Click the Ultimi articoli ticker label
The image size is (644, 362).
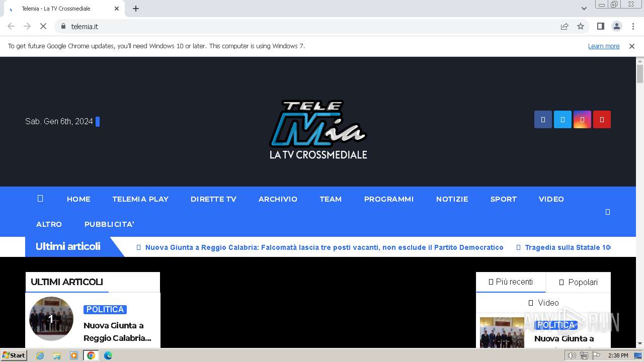(68, 246)
